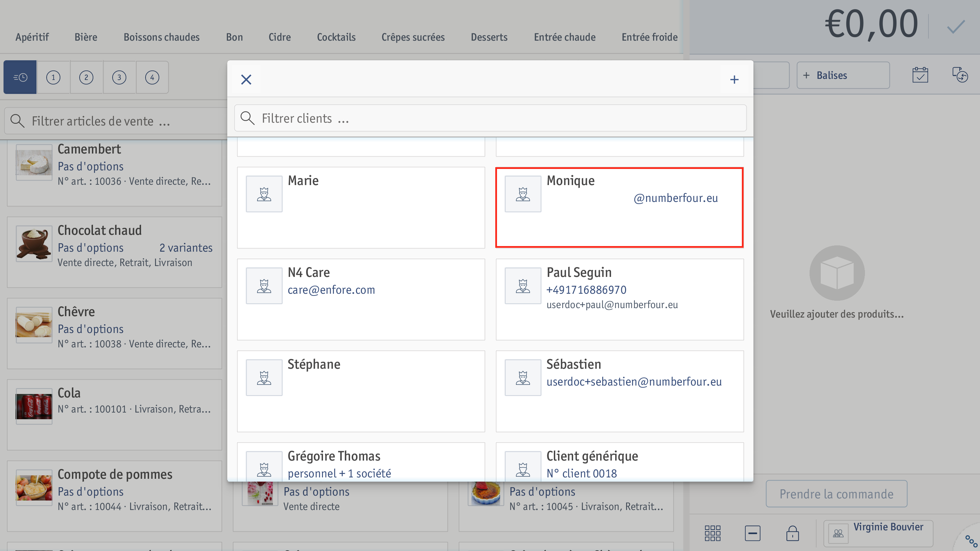Focus the Filtrer clients search field
980x551 pixels.
pos(490,118)
